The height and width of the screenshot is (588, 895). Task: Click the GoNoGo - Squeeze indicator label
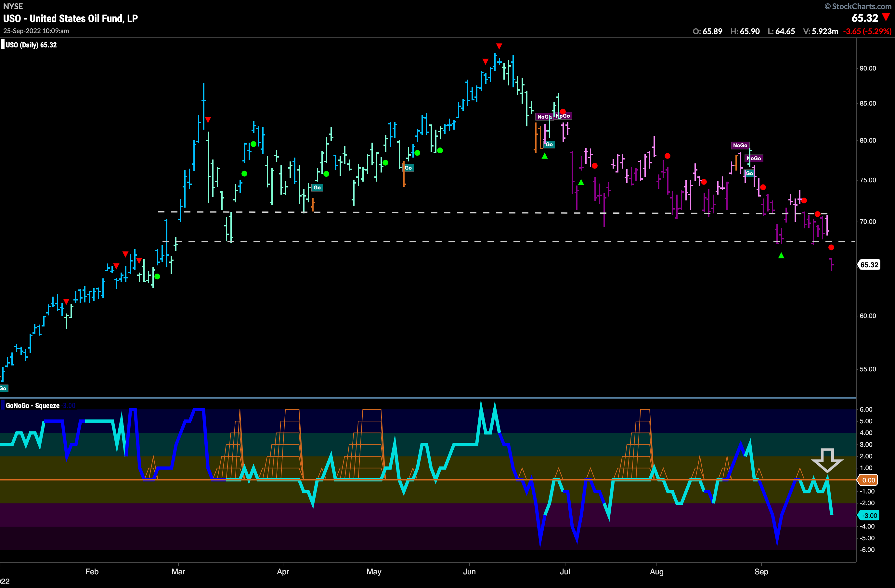click(x=33, y=406)
